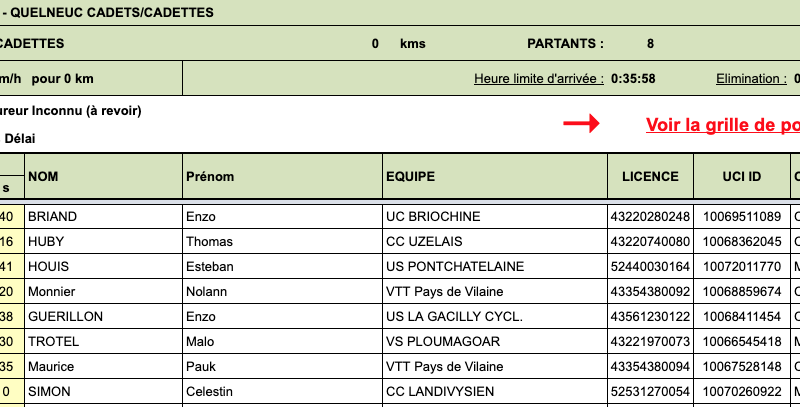Select the UCI ID column header
Viewport: 800px width, 407px height.
741,177
